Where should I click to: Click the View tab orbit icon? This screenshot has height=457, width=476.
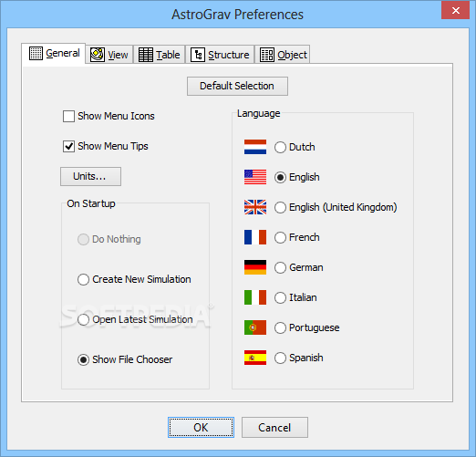pyautogui.click(x=98, y=55)
